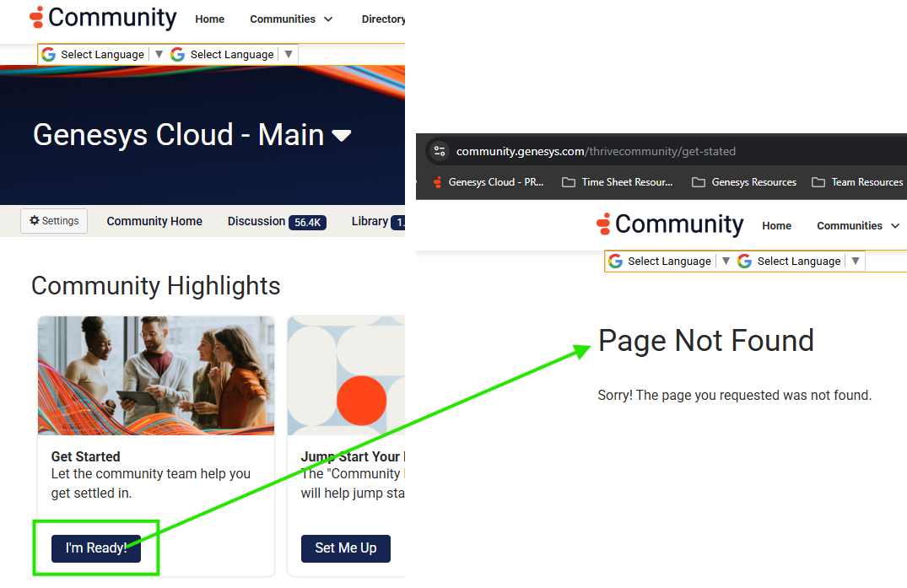Open the Library tab
Screen dimensions: 907x588
coord(378,221)
